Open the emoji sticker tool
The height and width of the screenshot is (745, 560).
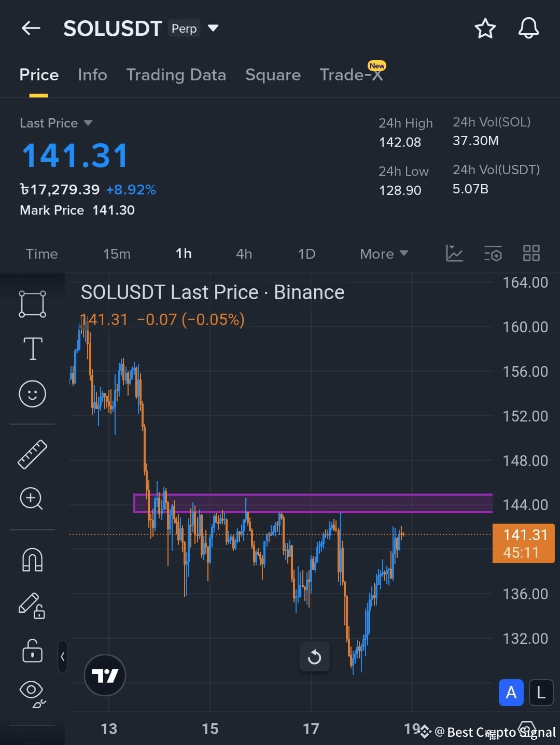tap(33, 393)
